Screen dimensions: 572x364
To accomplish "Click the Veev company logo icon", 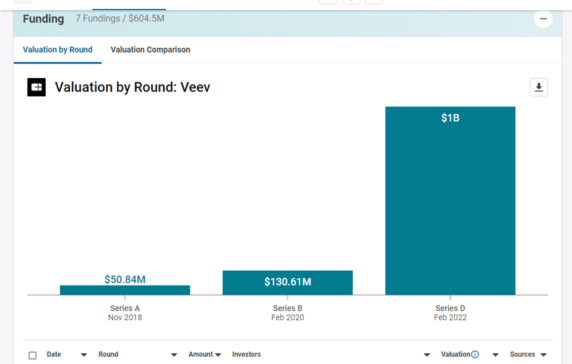I will [x=36, y=87].
